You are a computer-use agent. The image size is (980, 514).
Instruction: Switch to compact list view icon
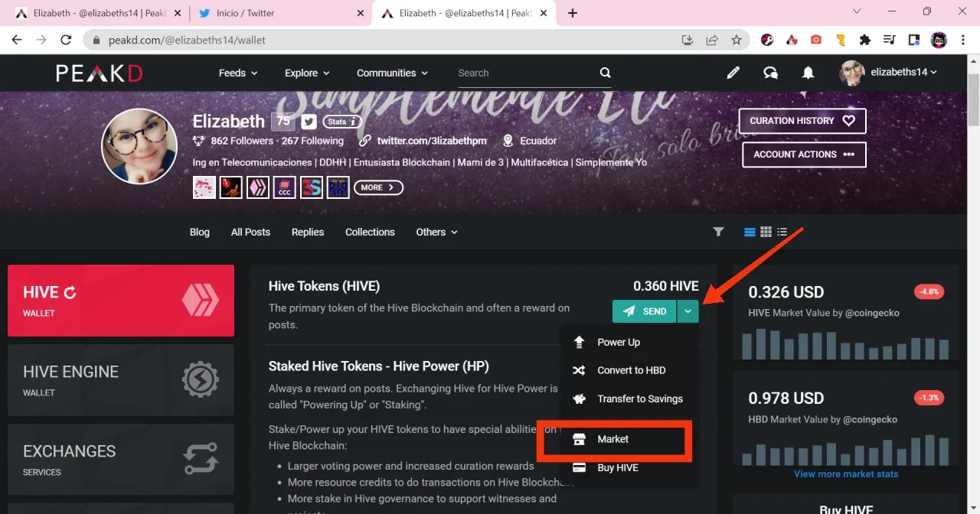(782, 232)
